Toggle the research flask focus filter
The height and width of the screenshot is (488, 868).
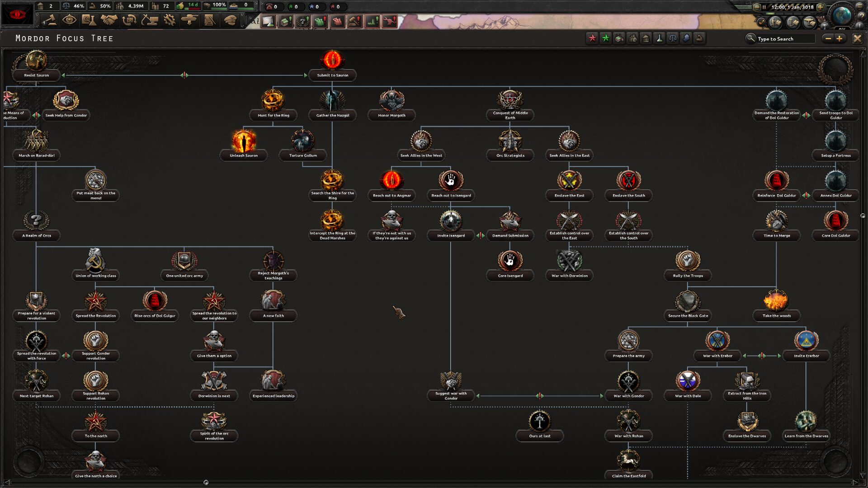659,38
